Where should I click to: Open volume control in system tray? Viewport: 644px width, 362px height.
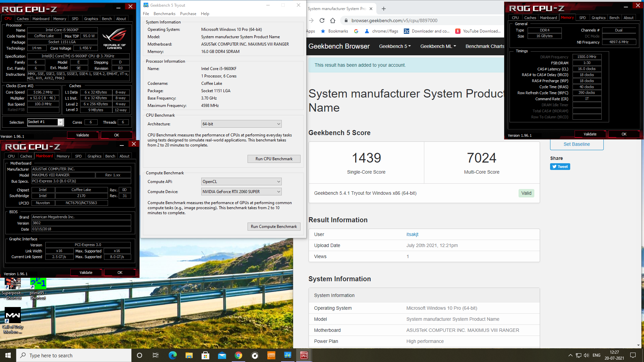tap(586, 355)
